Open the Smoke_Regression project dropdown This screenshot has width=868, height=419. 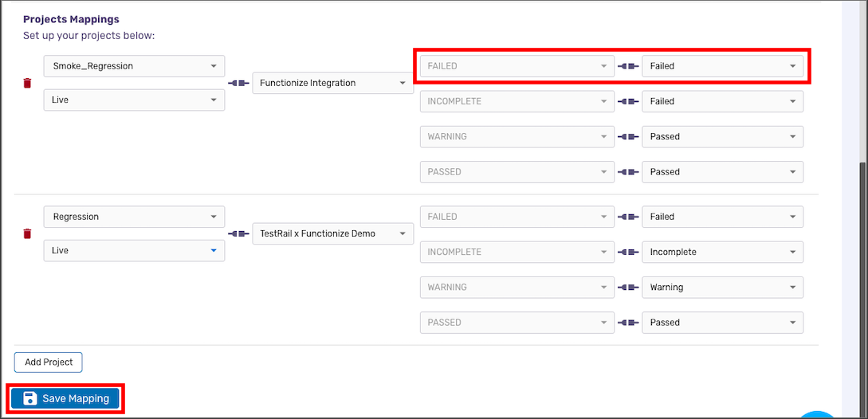(x=135, y=66)
